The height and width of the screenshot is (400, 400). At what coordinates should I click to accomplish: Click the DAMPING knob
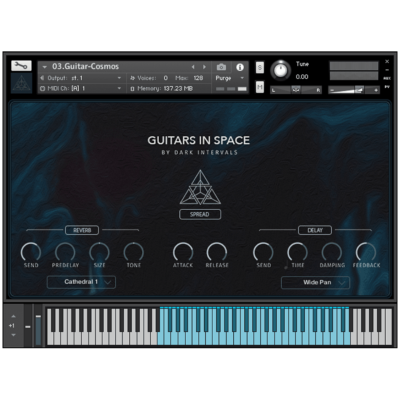click(332, 252)
